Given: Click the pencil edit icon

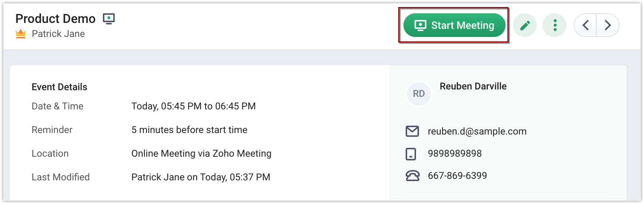Looking at the screenshot, I should 525,25.
